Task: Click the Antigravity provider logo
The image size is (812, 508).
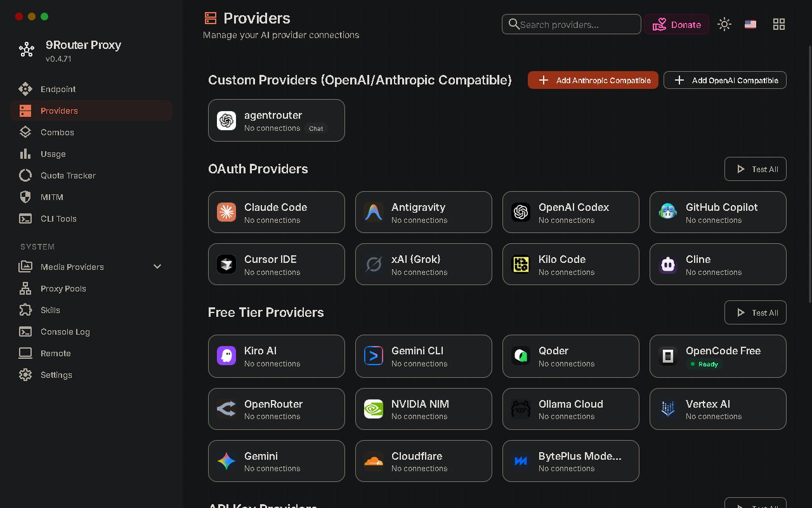Action: point(374,212)
